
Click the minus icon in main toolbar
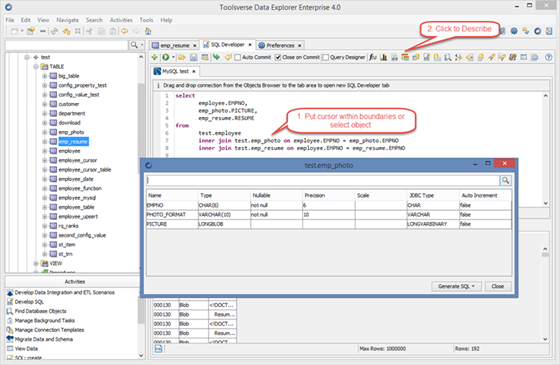(x=42, y=31)
